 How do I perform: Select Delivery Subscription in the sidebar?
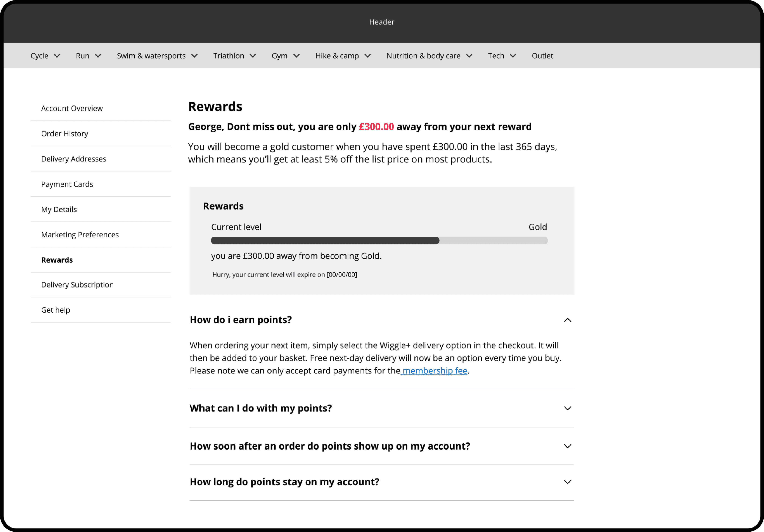point(77,285)
